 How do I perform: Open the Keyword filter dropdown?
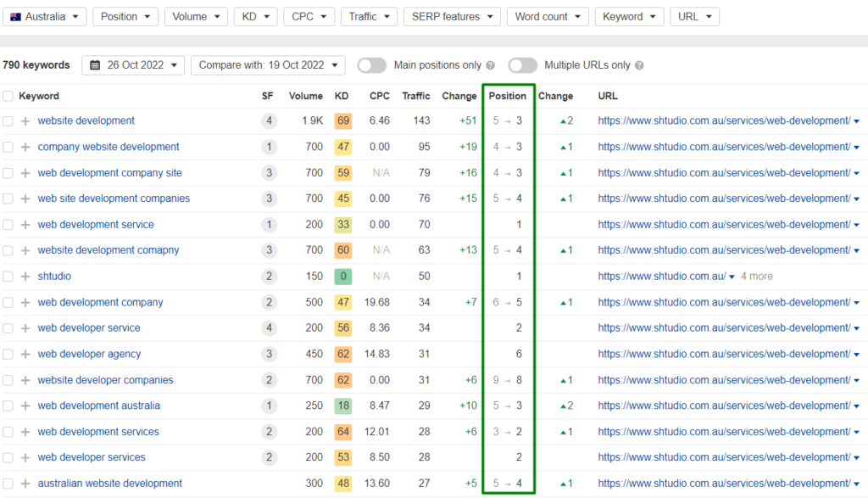tap(630, 17)
